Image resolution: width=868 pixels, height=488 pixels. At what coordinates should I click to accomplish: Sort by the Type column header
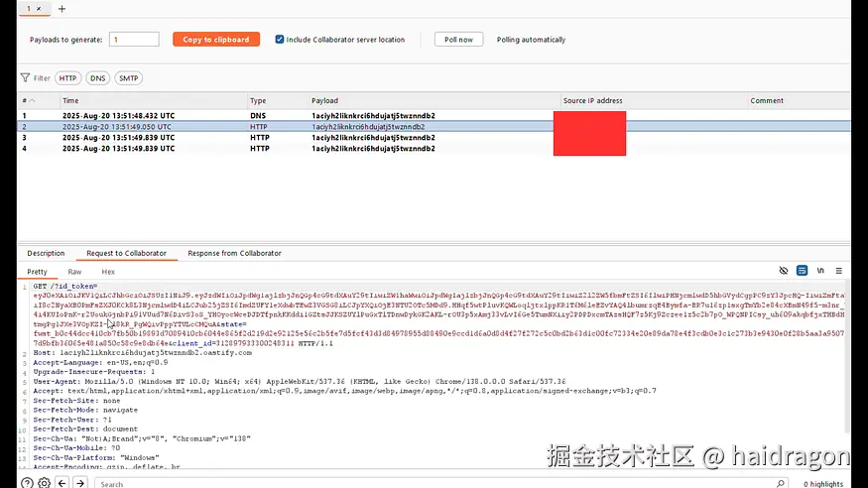[x=278, y=101]
